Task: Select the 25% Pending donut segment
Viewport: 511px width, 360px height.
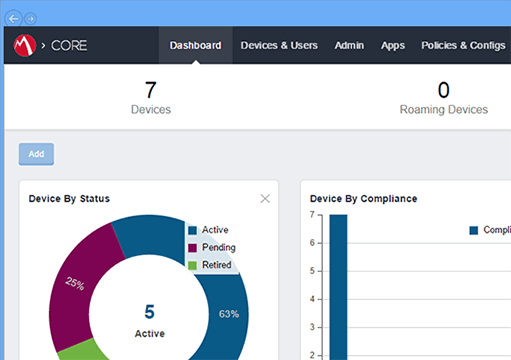Action: coord(74,283)
